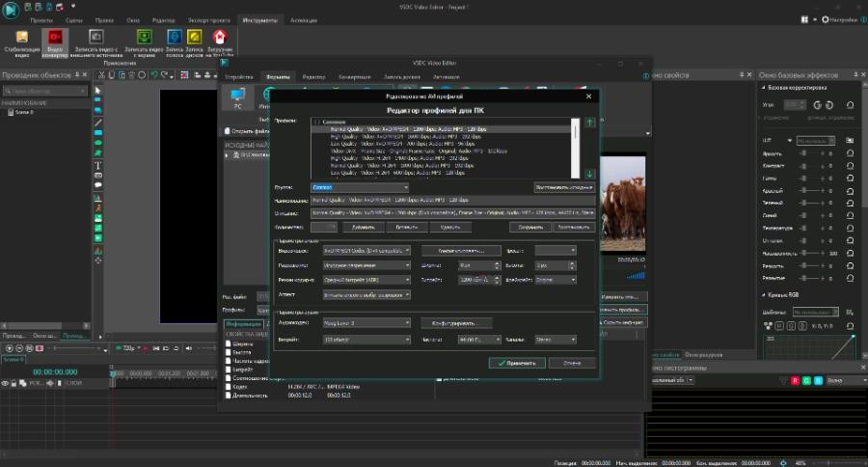Image resolution: width=868 pixels, height=467 pixels.
Task: Click the horses preview thumbnail
Action: coord(622,204)
